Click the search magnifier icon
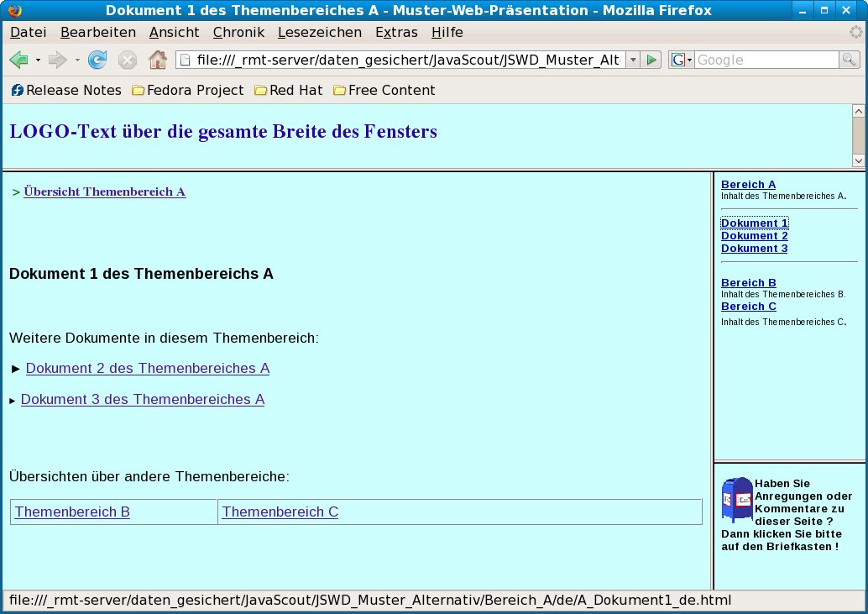The width and height of the screenshot is (868, 614). (849, 60)
